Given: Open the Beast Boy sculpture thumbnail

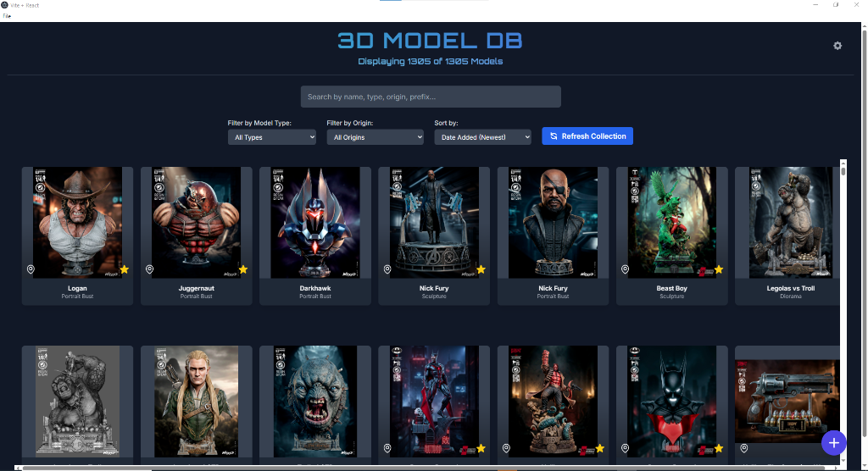Looking at the screenshot, I should click(671, 223).
